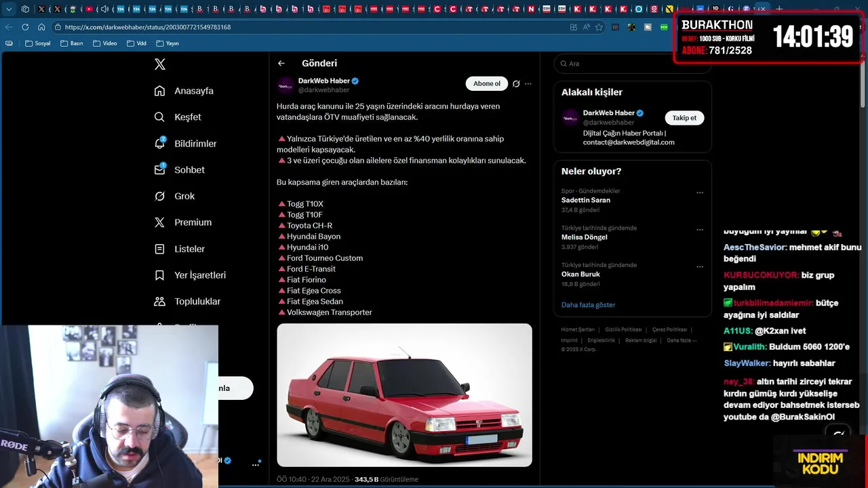The width and height of the screenshot is (868, 488).
Task: Open DarkWeb Haber avatar in Alakalı kişiler
Action: click(x=570, y=117)
